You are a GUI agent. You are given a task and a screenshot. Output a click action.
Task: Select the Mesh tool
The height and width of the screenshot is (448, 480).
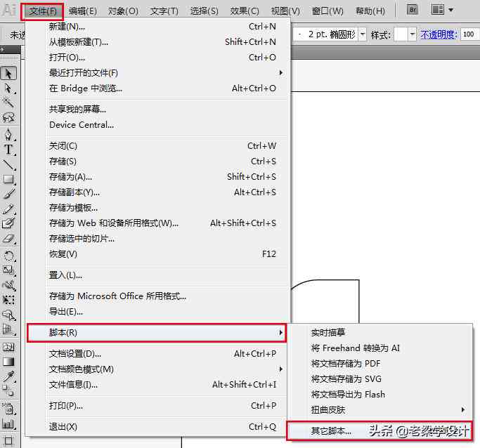tap(8, 347)
